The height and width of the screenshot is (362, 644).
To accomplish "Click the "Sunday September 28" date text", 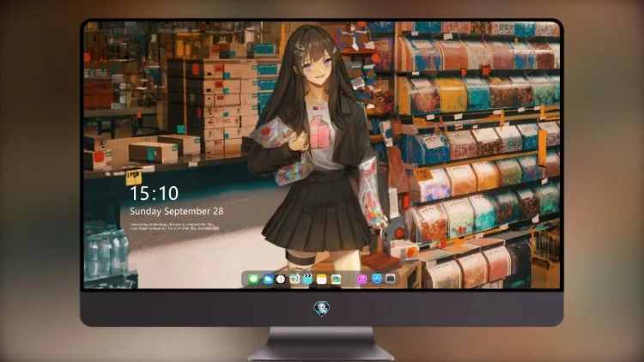I will pyautogui.click(x=177, y=211).
